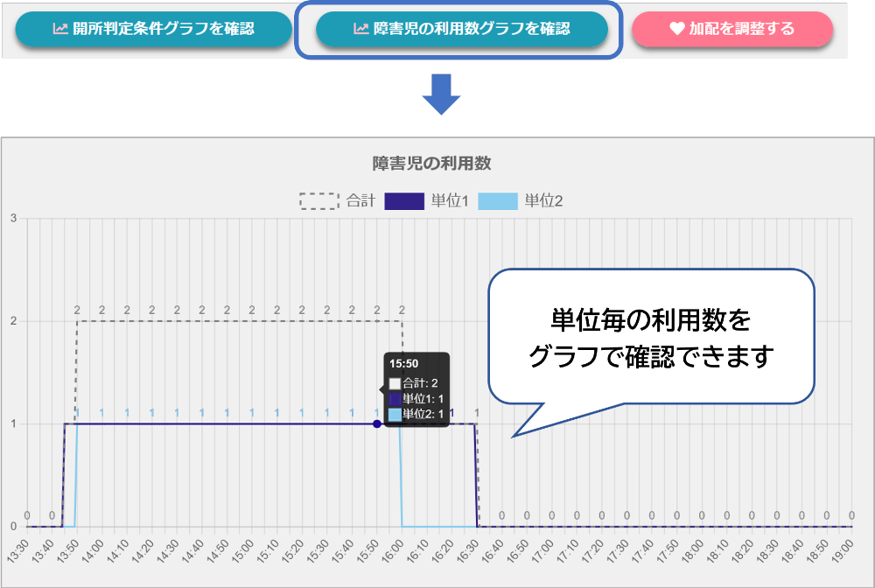Viewport: 875px width, 588px height.
Task: Click the light blue 単位2 legend swatch
Action: 498,201
